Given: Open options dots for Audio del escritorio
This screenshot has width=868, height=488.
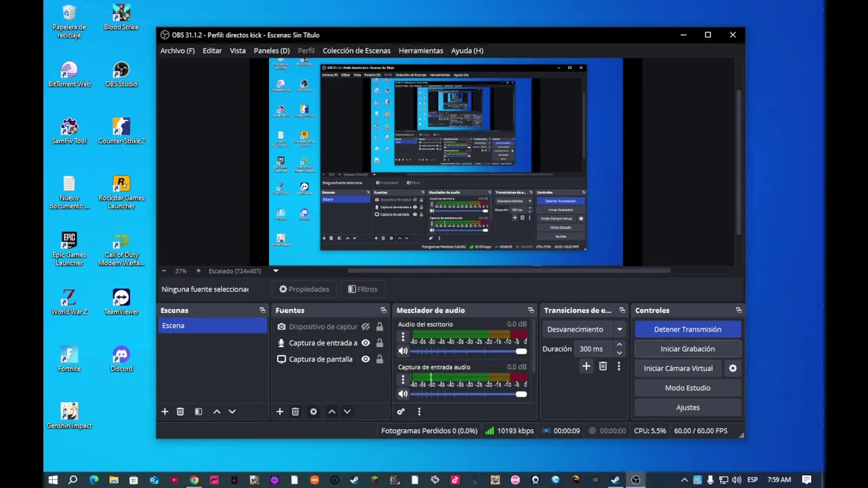Looking at the screenshot, I should (403, 337).
